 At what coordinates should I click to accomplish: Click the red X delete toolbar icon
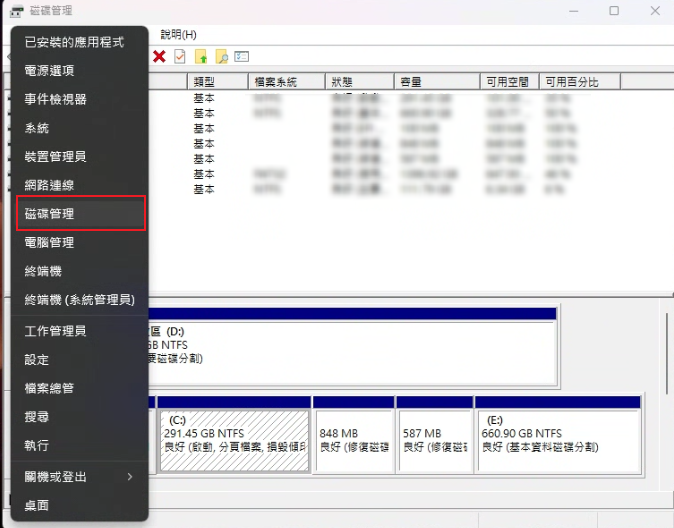point(159,56)
